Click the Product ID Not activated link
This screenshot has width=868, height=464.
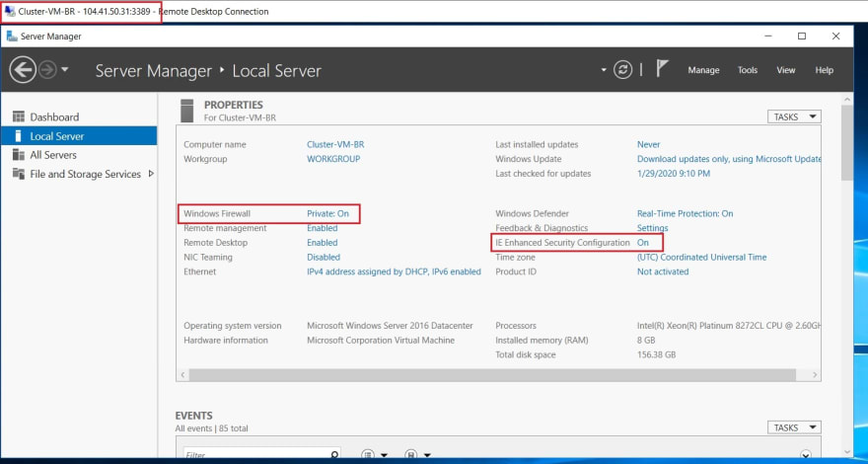pyautogui.click(x=663, y=271)
